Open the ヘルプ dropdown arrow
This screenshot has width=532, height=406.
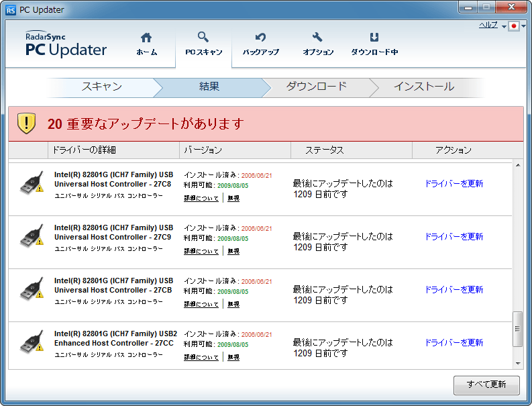coord(504,26)
